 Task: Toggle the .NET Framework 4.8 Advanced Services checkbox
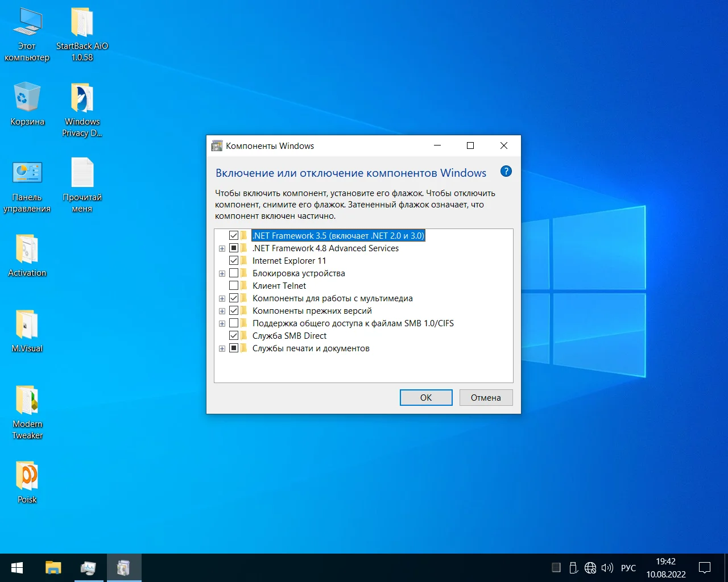tap(234, 248)
